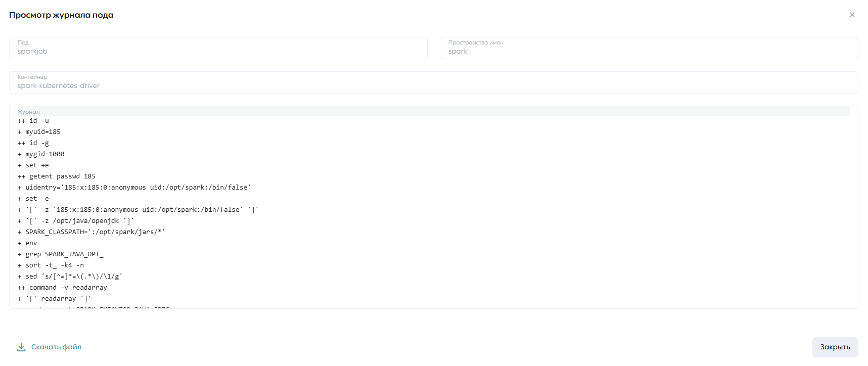The width and height of the screenshot is (868, 366).
Task: Focus the Под field containing sparkjob
Action: tap(218, 48)
